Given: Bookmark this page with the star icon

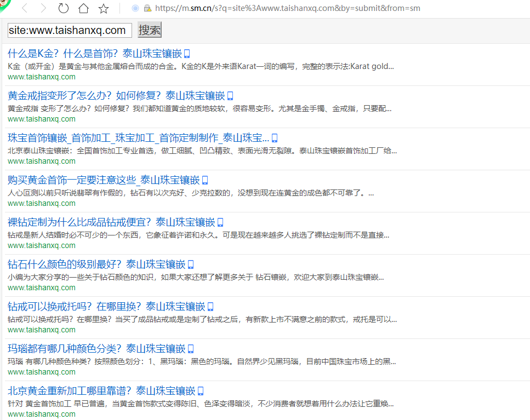Looking at the screenshot, I should 104,8.
